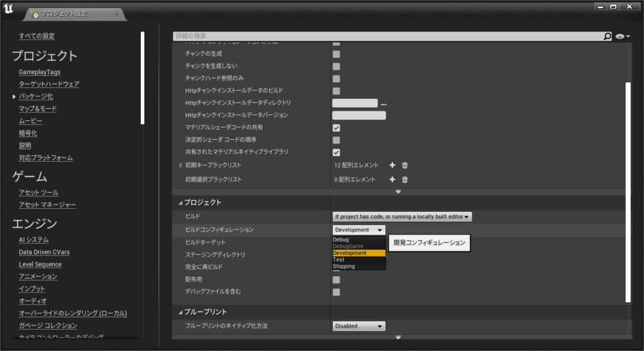Image resolution: width=644 pixels, height=351 pixels.
Task: Open the すべての設定 link
Action: pos(36,36)
